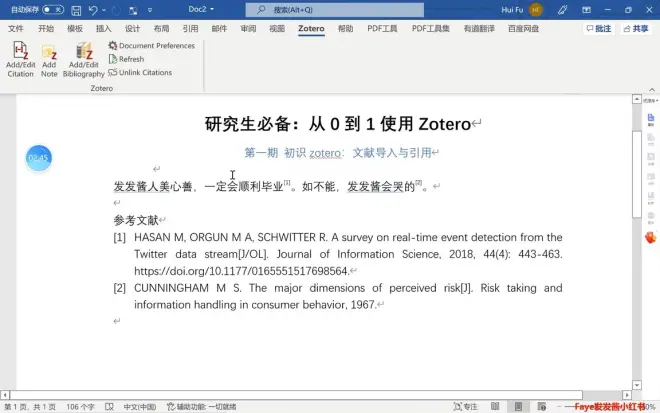Click vertical scrollbar up arrow
The image size is (660, 413).
pyautogui.click(x=637, y=99)
